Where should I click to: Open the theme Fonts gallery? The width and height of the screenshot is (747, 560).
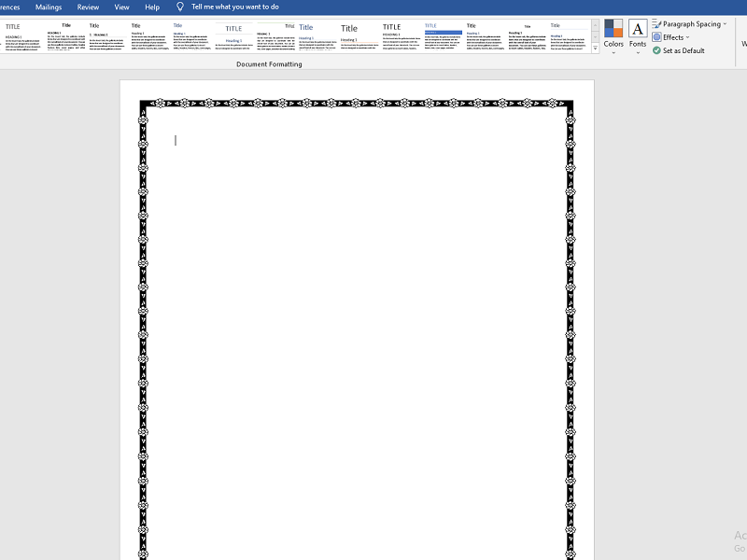click(638, 35)
